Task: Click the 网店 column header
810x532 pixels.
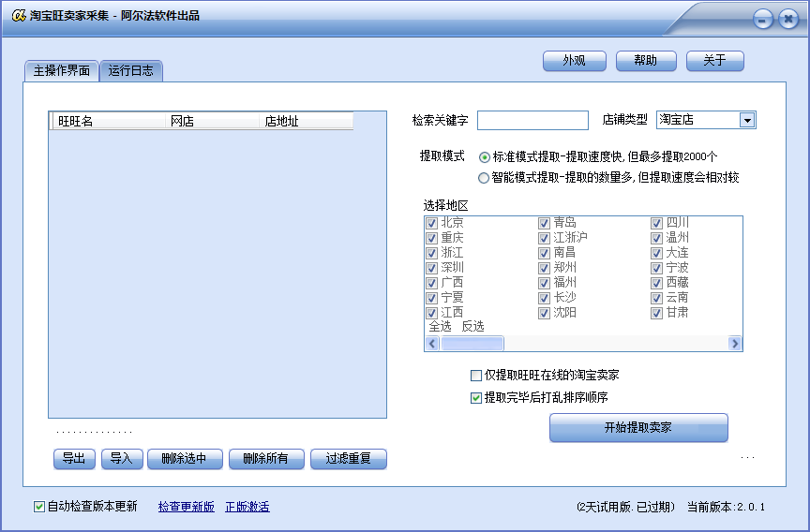Action: coord(212,121)
